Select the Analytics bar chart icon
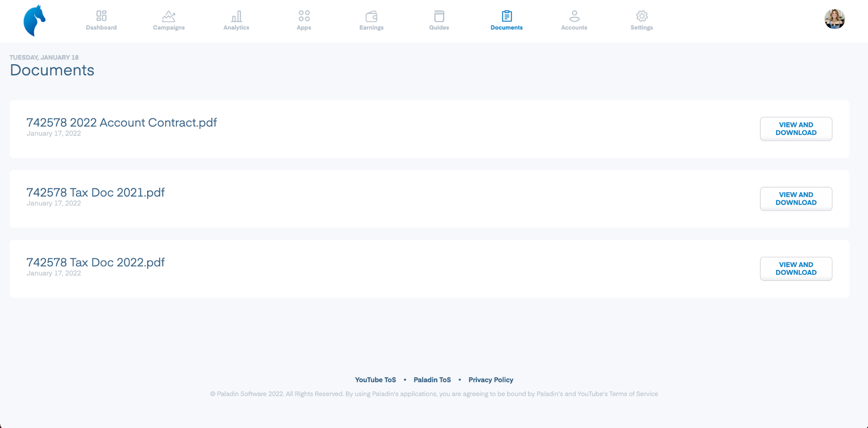This screenshot has height=428, width=868. click(x=236, y=16)
